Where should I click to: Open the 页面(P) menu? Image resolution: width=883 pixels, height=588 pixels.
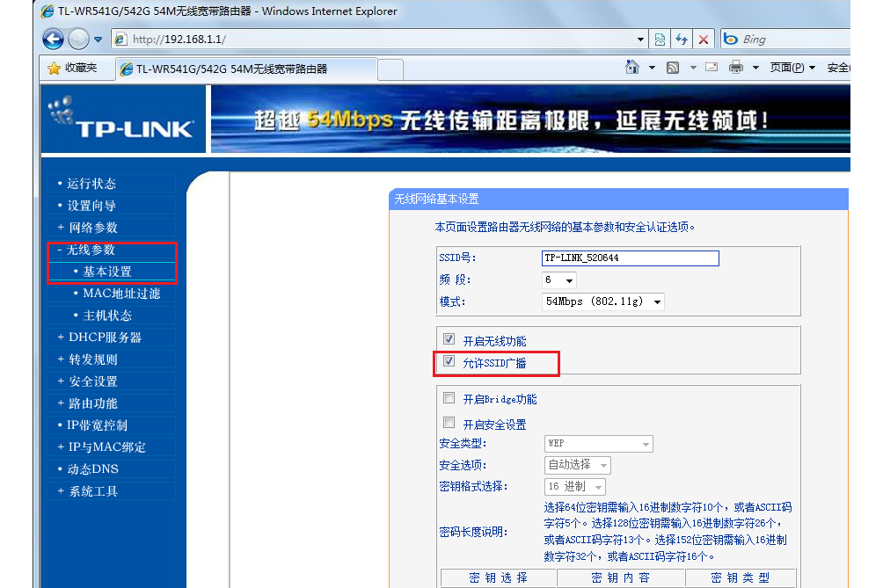point(792,68)
